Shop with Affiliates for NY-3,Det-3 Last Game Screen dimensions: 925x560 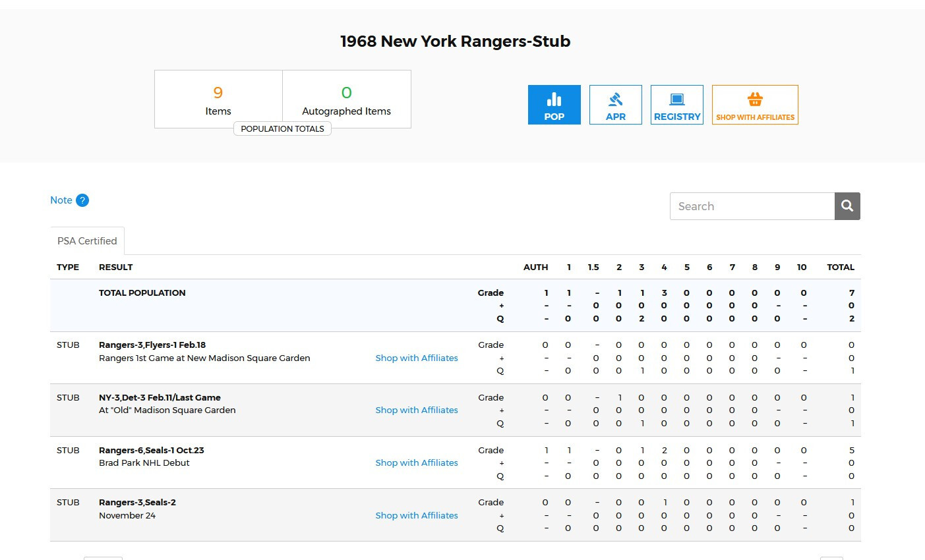[x=416, y=410]
